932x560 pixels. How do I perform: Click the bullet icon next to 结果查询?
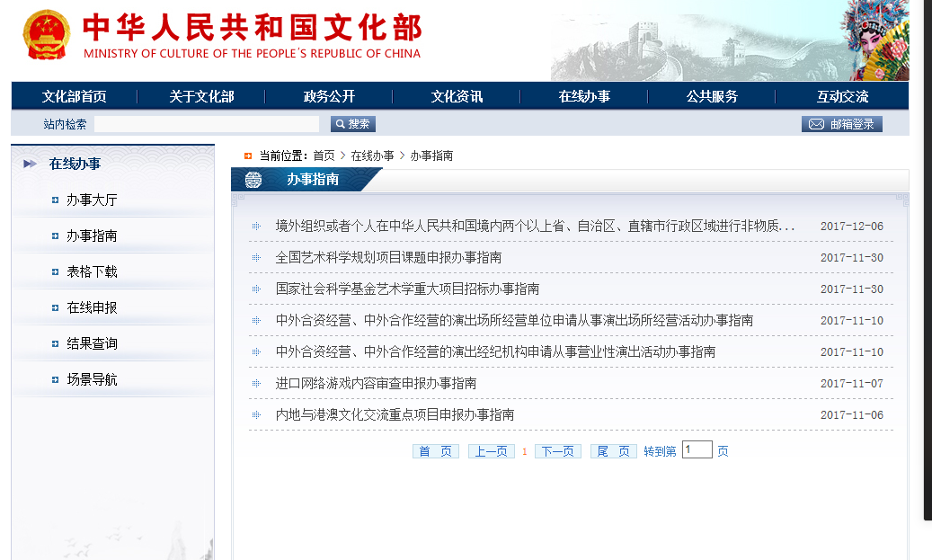point(56,343)
